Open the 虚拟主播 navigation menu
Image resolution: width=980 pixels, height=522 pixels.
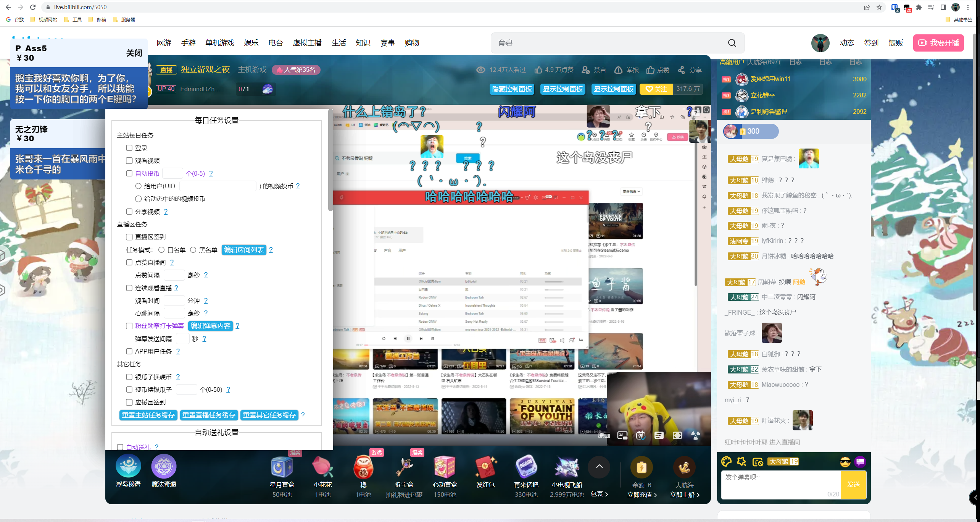pos(307,43)
